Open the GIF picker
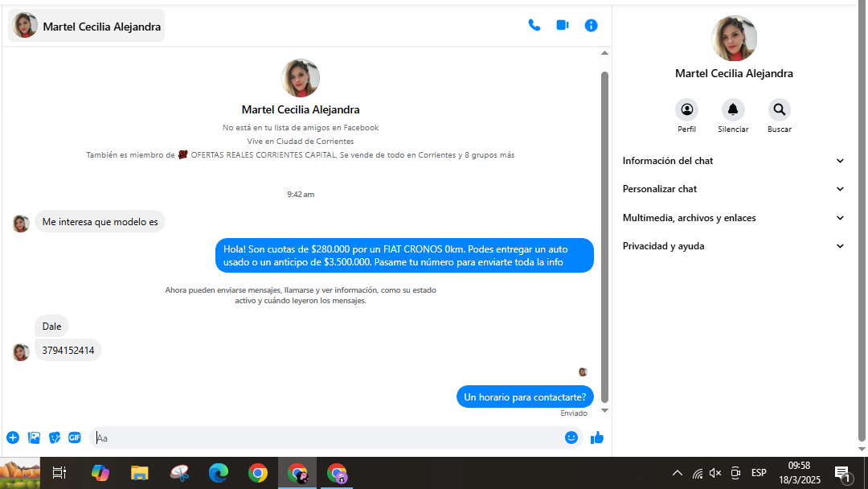This screenshot has width=868, height=489. tap(75, 438)
